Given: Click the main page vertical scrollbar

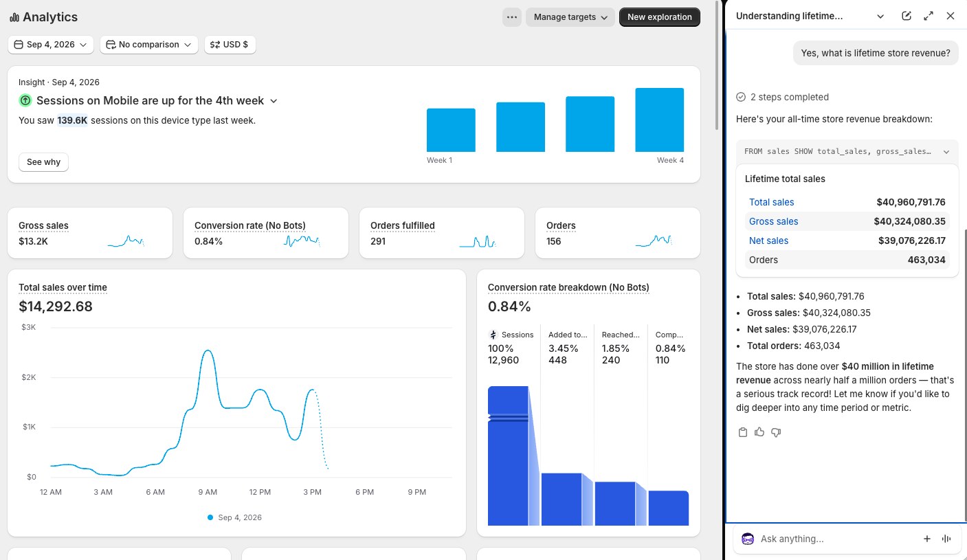Looking at the screenshot, I should [718, 66].
